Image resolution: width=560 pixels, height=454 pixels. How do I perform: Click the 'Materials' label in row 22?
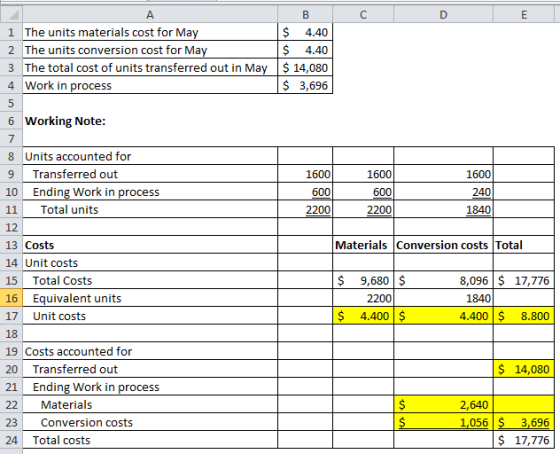[x=150, y=404]
